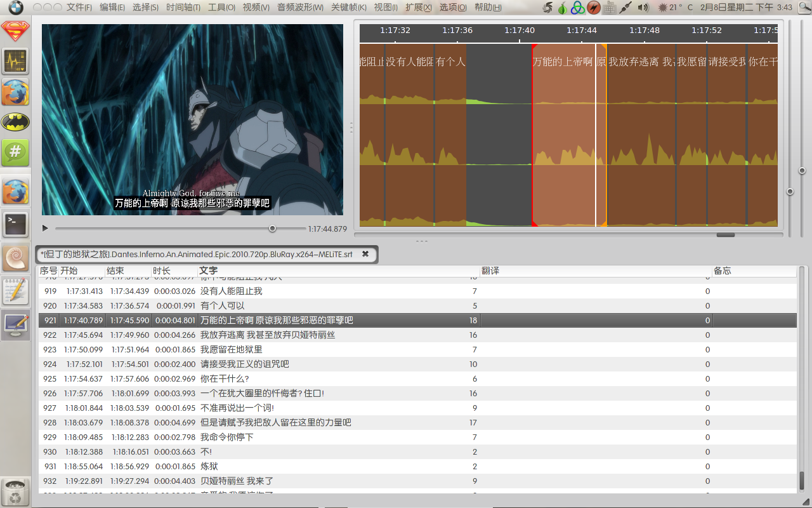Open the 视频(V) menu

coord(256,8)
